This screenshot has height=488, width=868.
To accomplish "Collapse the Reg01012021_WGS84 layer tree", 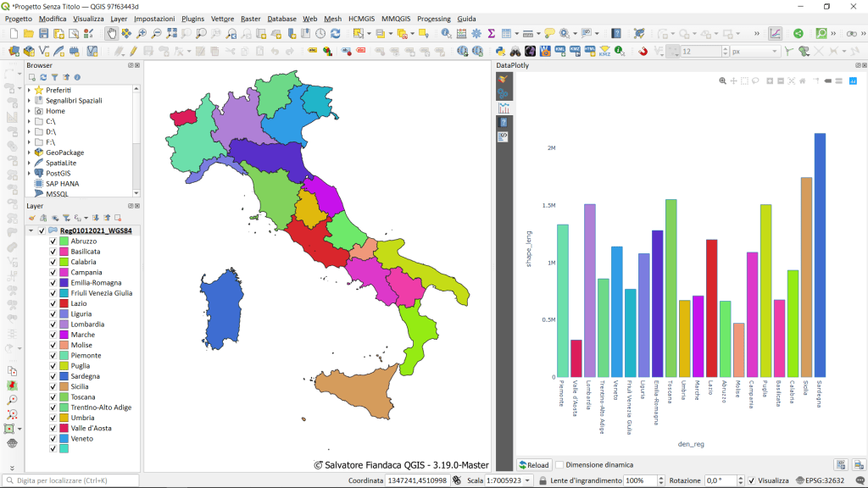I will (x=31, y=230).
